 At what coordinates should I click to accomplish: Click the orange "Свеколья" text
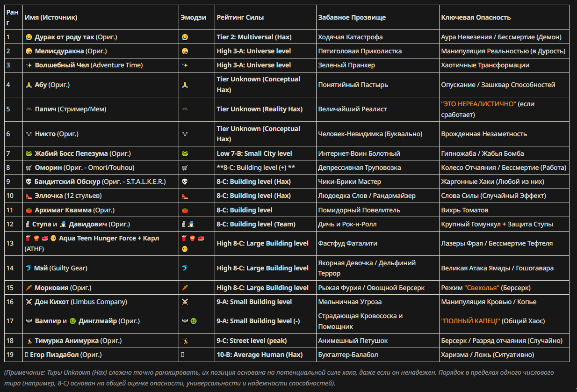pos(482,288)
